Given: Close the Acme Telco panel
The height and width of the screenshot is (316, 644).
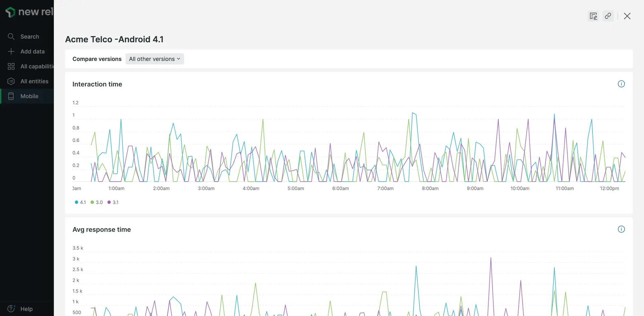Looking at the screenshot, I should 627,16.
